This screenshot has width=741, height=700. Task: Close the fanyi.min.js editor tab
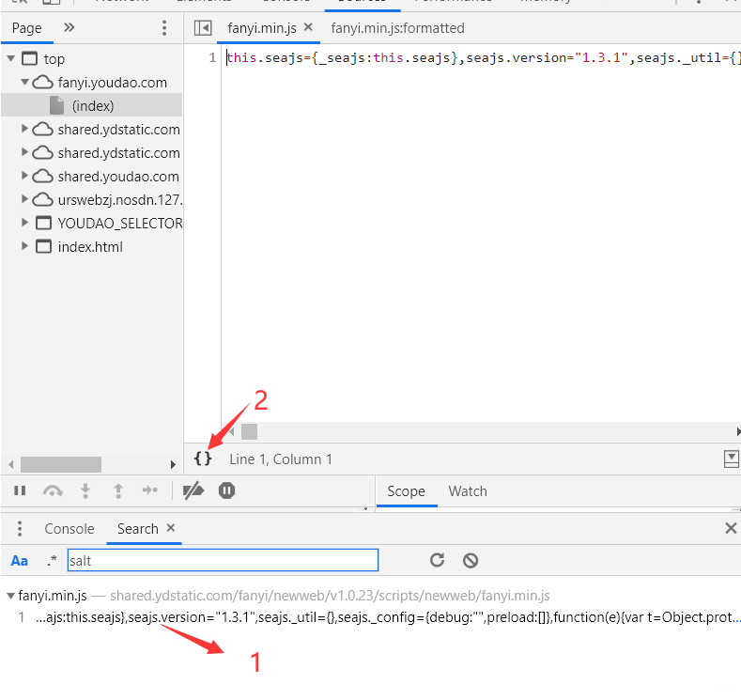[x=308, y=27]
